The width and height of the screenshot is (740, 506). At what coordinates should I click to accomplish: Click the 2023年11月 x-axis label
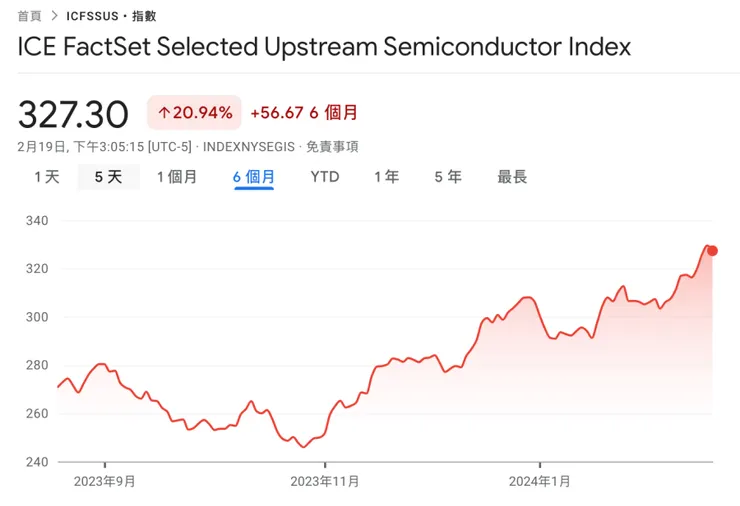pyautogui.click(x=325, y=481)
